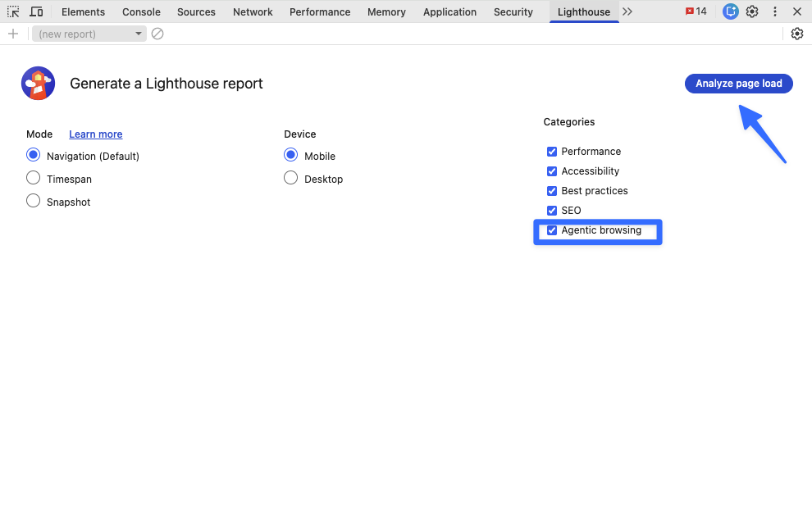Show more DevTools tabs chevron
The image size is (812, 532).
[x=627, y=11]
